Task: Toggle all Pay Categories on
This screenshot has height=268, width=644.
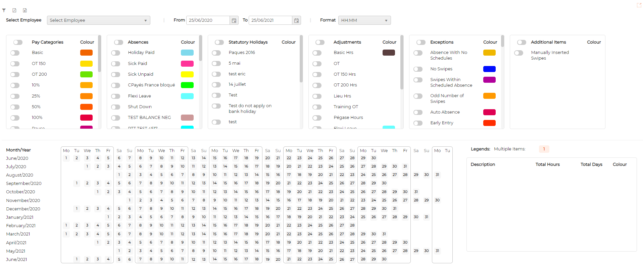Action: click(x=18, y=42)
